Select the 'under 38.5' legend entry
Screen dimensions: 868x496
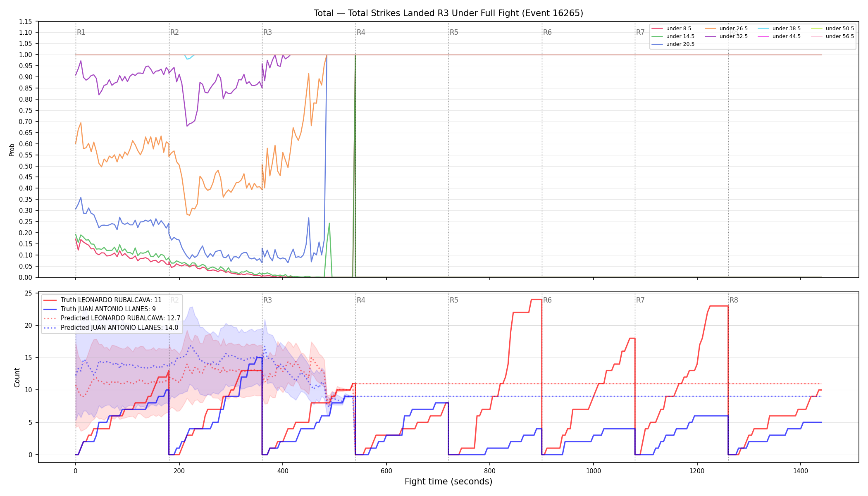tap(779, 29)
